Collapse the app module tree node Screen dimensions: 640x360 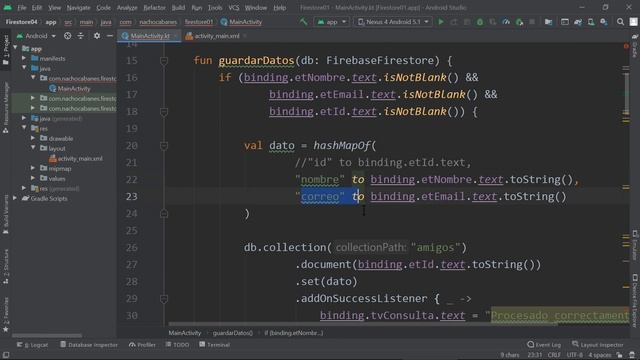tap(16, 48)
